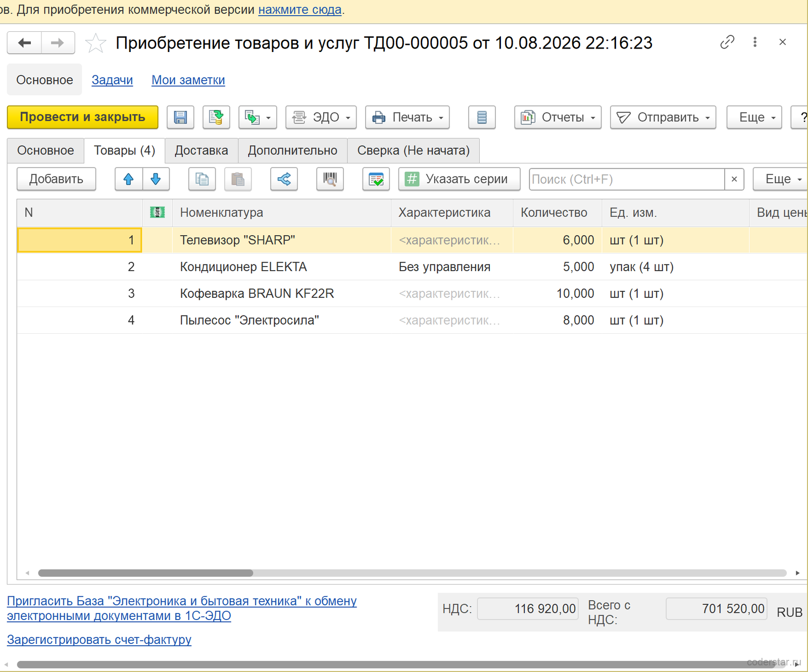Open the Доставка tab
This screenshot has width=808, height=672.
click(201, 150)
